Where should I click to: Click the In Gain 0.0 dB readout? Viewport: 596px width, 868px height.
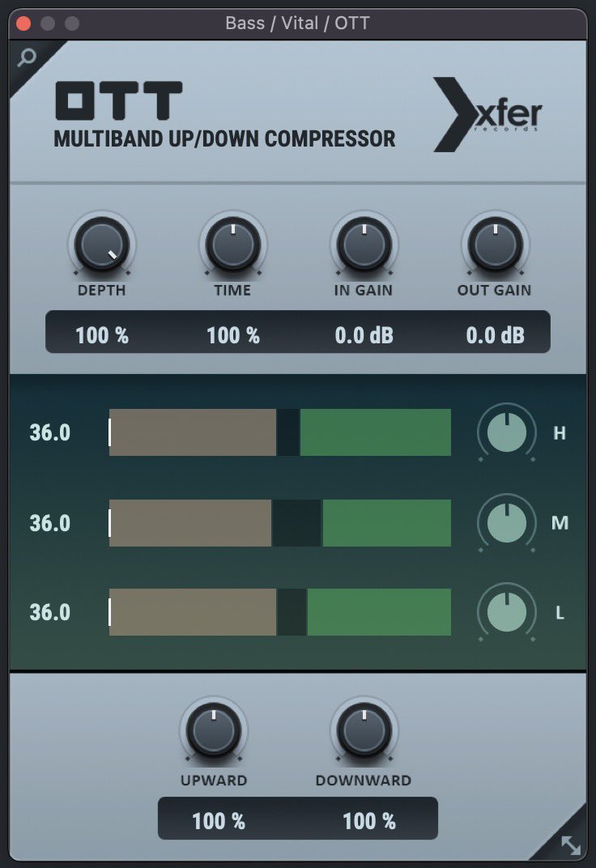[x=364, y=335]
